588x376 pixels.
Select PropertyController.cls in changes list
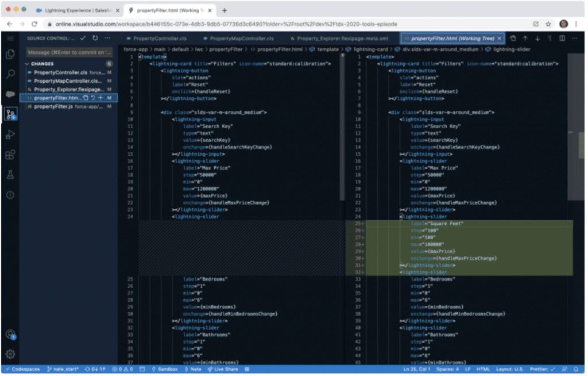click(69, 73)
